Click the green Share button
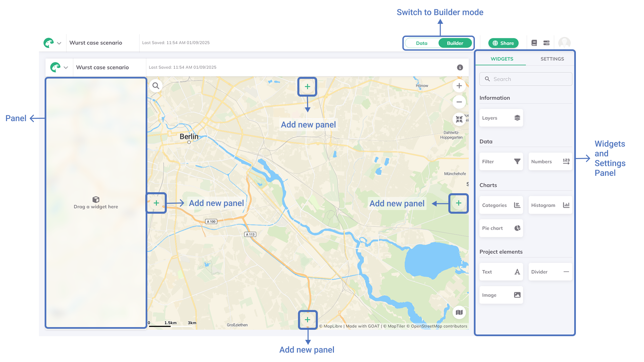The width and height of the screenshot is (644, 362). 503,43
